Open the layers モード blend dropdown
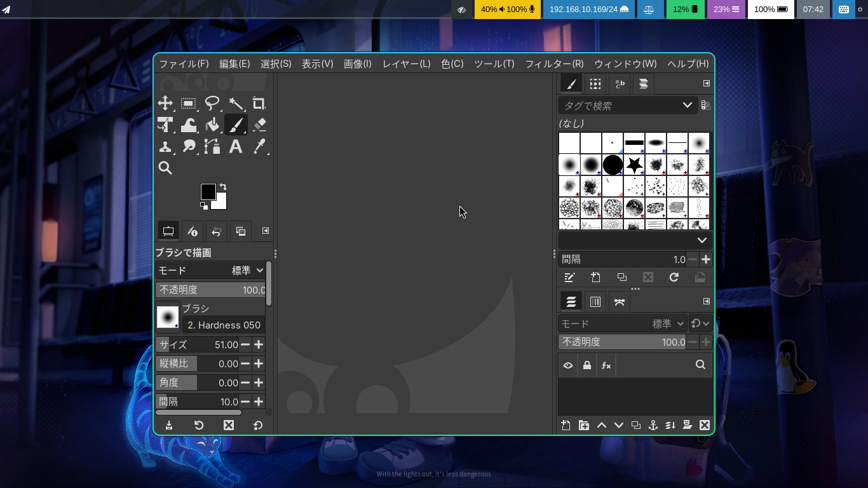Viewport: 868px width, 488px height. [667, 323]
